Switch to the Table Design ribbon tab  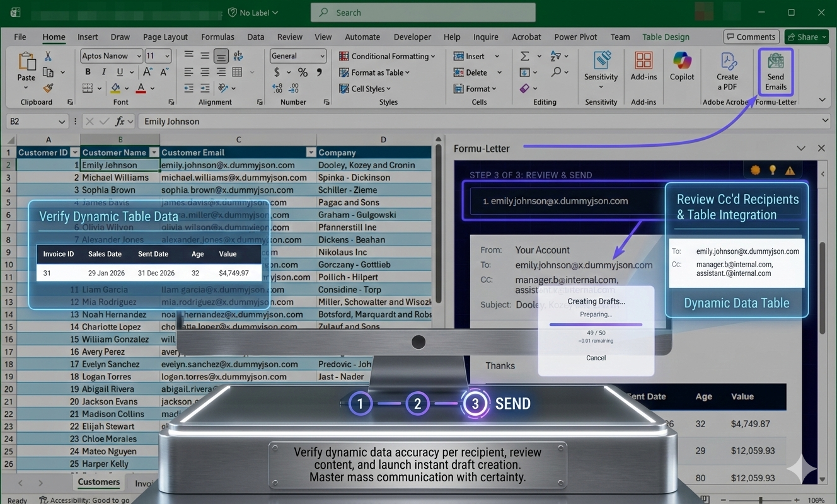point(666,37)
